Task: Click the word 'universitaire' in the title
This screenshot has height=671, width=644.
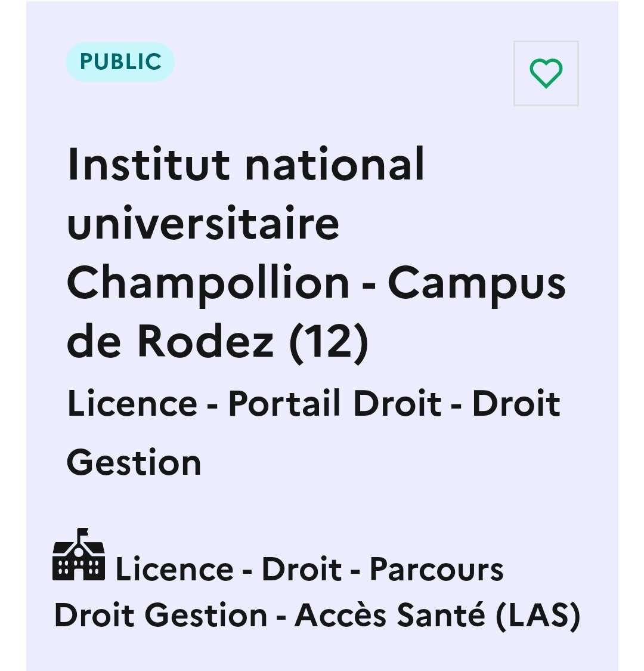Action: 203,223
